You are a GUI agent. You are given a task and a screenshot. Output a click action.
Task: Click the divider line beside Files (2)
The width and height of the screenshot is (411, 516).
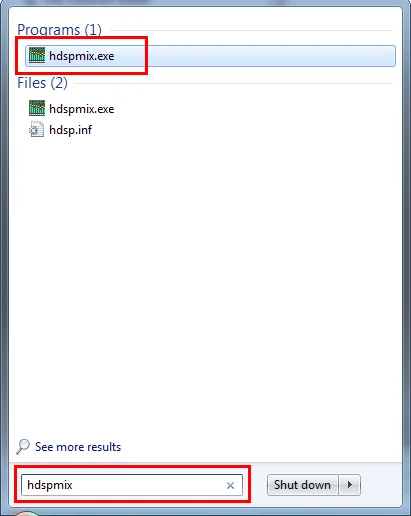233,83
